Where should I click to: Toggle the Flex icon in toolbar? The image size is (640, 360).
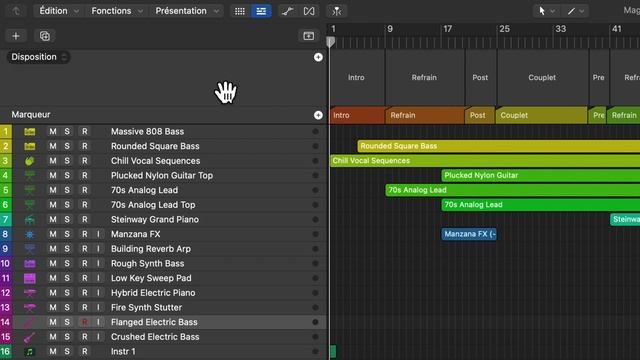point(309,11)
